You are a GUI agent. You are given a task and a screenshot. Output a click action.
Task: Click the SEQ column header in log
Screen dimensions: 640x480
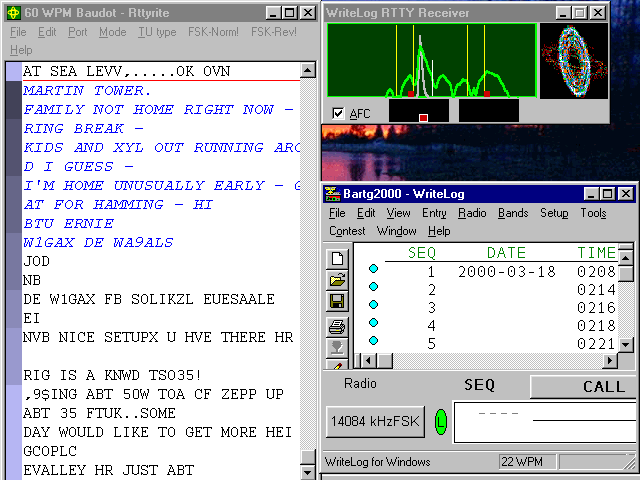point(422,253)
